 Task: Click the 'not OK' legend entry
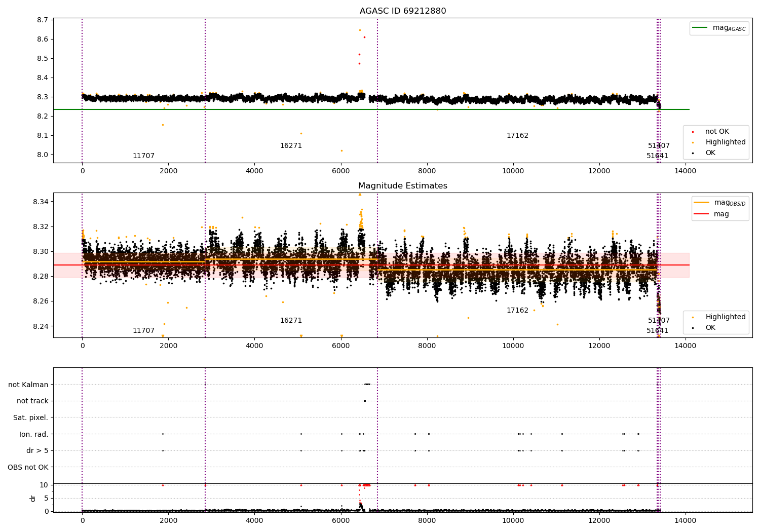click(x=716, y=132)
